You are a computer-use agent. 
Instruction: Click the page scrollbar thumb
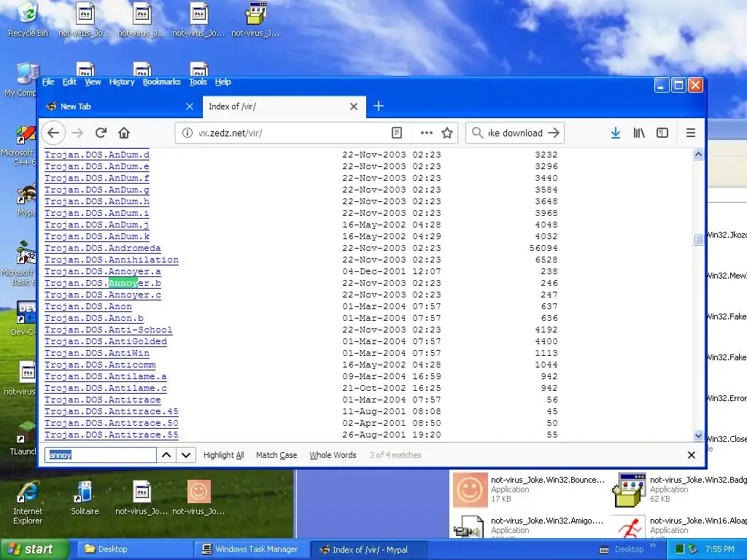point(698,239)
